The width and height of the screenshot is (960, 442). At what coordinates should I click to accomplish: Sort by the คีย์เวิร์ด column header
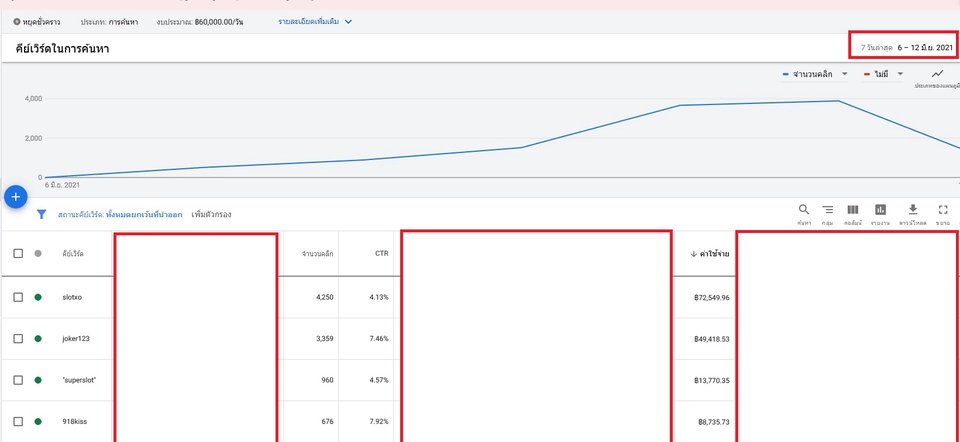(x=73, y=253)
